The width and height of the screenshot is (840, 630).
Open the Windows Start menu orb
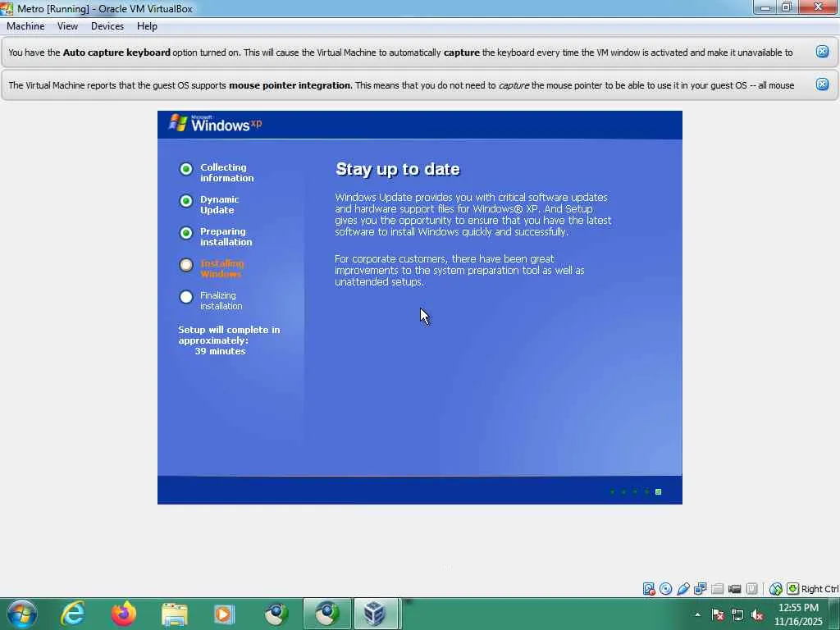(22, 614)
